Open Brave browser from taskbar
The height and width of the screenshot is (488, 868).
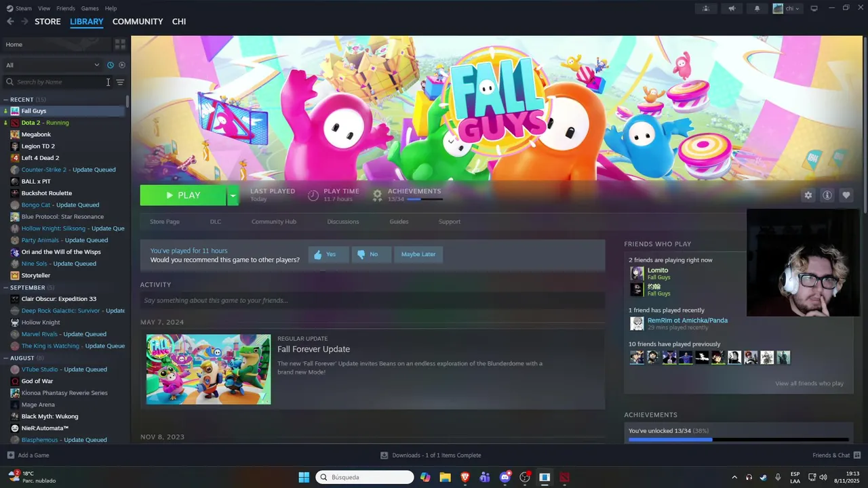(x=465, y=477)
